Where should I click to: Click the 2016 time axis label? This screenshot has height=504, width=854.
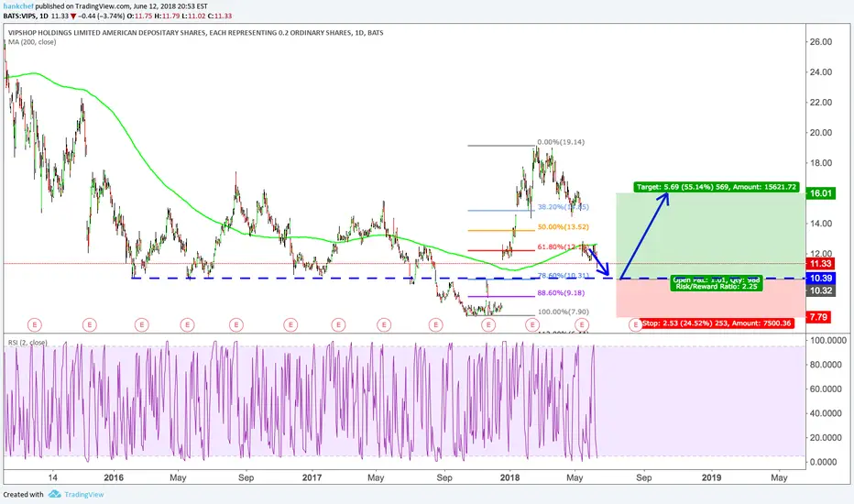(114, 477)
